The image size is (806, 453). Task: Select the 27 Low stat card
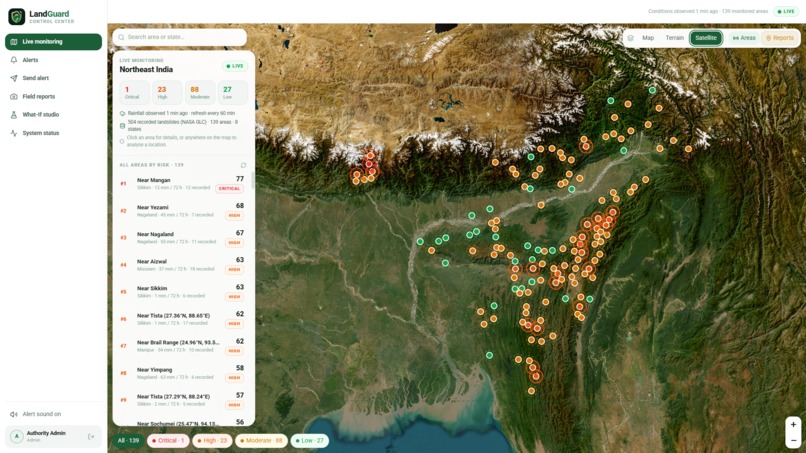point(232,93)
